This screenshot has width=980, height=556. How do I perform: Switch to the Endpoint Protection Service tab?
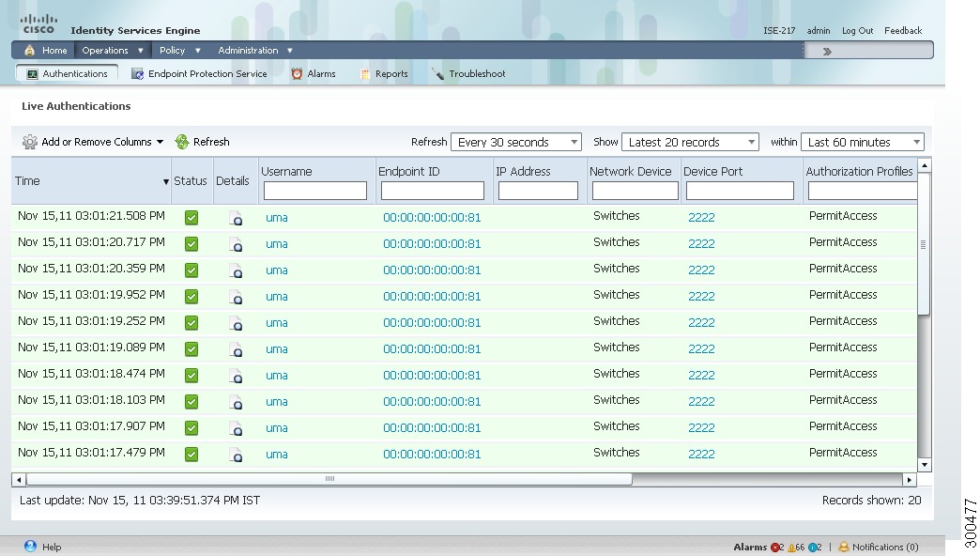199,74
